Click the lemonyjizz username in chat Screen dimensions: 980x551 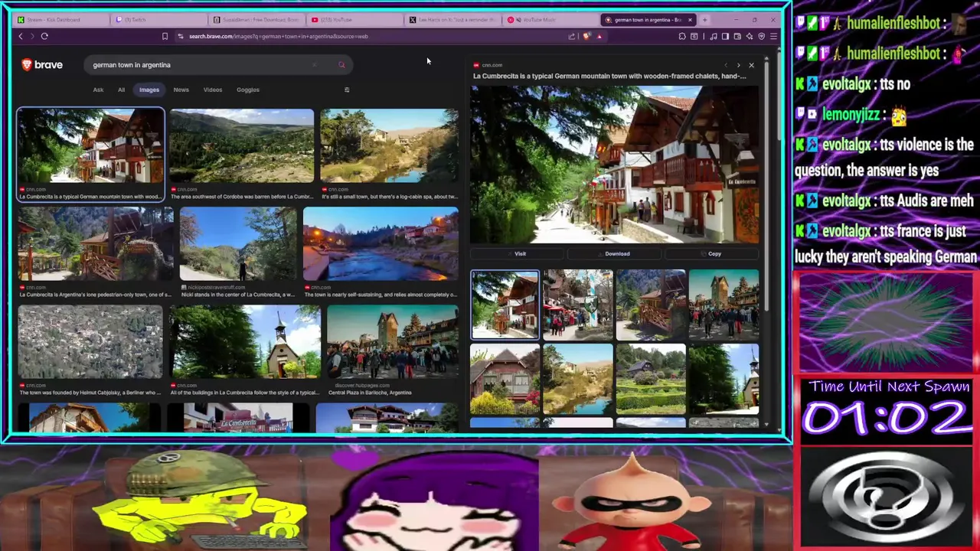tap(850, 115)
